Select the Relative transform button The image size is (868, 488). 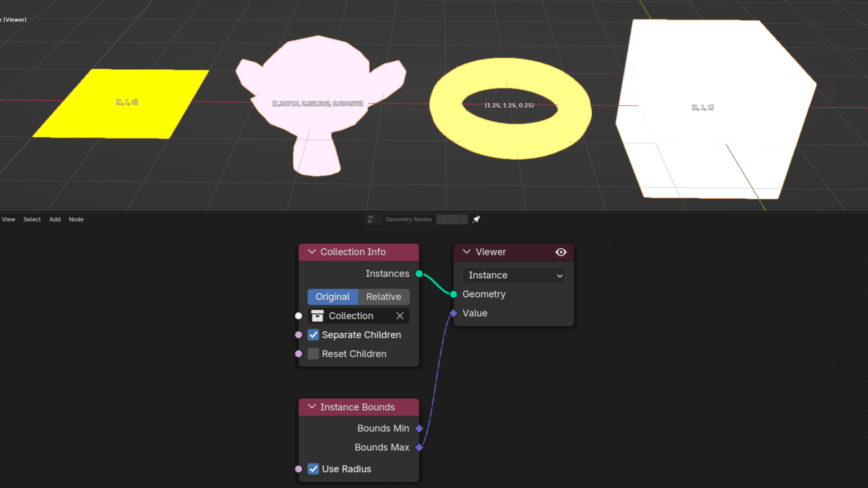(x=384, y=297)
